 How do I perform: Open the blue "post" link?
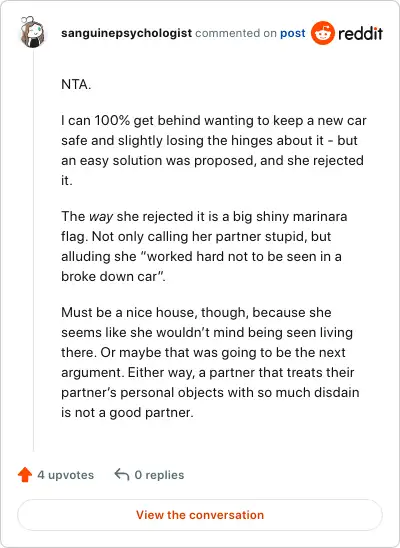pyautogui.click(x=293, y=33)
